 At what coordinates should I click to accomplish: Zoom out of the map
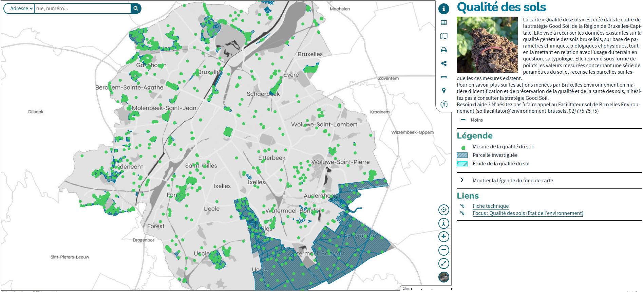443,250
